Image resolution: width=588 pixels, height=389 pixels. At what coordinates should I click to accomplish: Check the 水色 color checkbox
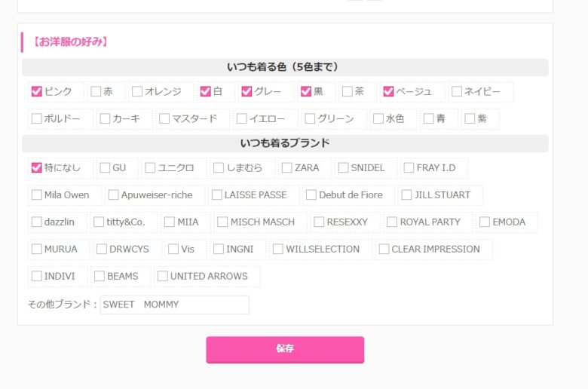378,119
